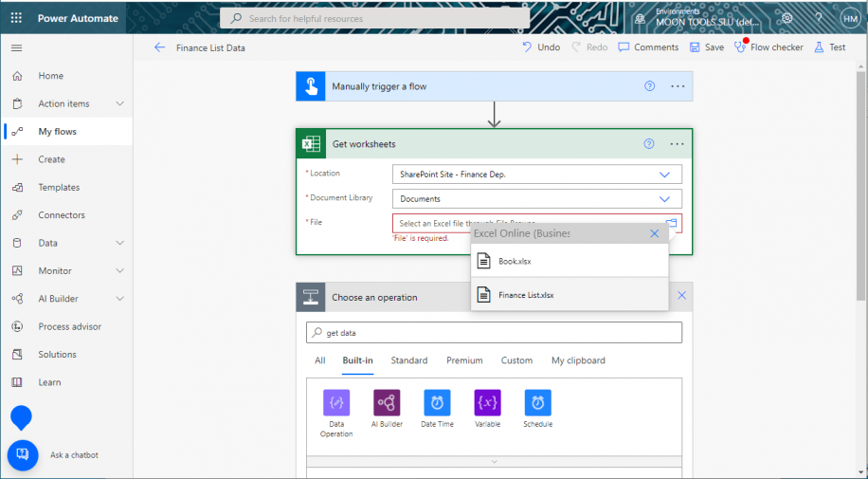
Task: Open the file browser folder icon
Action: click(672, 223)
